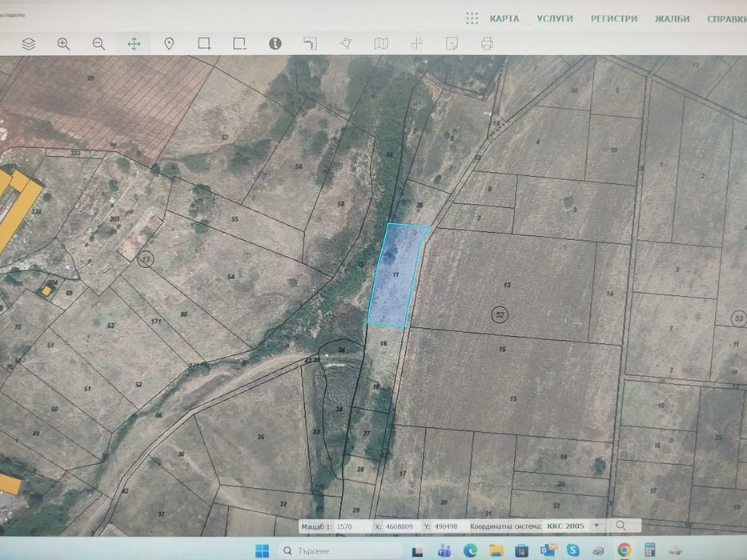Open the ЖАЛБИ link
The width and height of the screenshot is (747, 560).
pyautogui.click(x=672, y=18)
